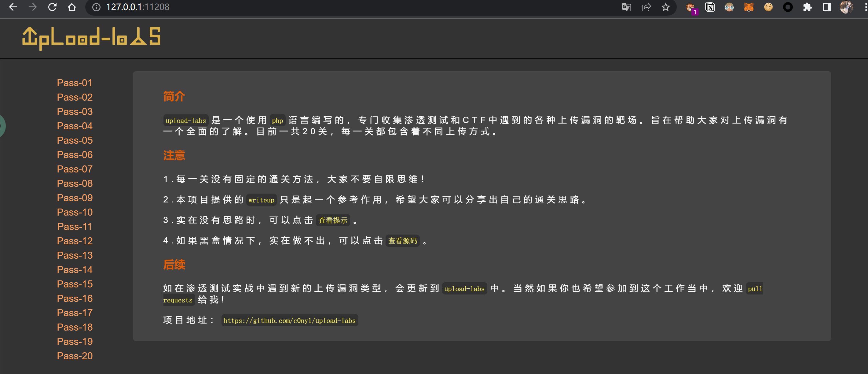
Task: Open Pass-04 challenge
Action: click(x=75, y=126)
